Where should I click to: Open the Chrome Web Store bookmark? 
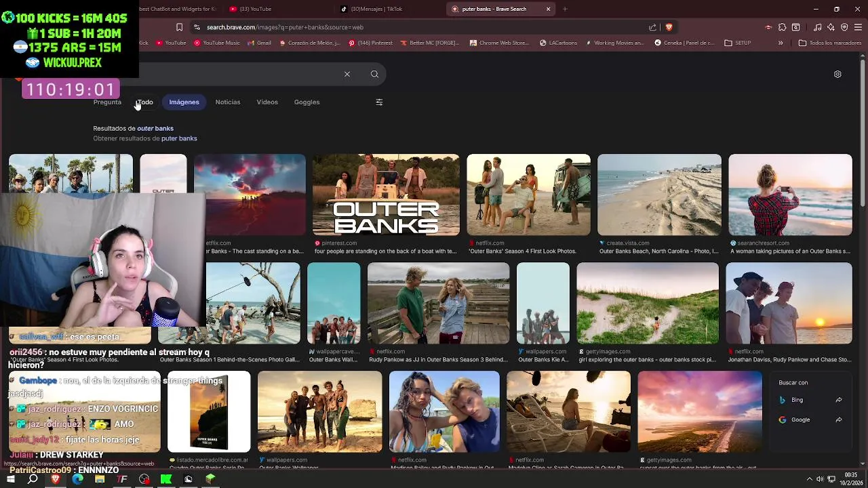click(499, 43)
